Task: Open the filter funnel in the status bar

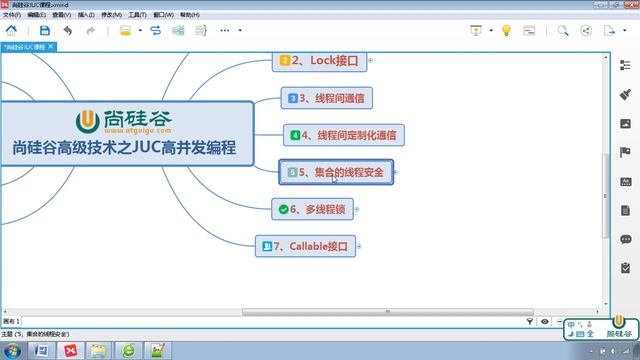Action: point(529,322)
